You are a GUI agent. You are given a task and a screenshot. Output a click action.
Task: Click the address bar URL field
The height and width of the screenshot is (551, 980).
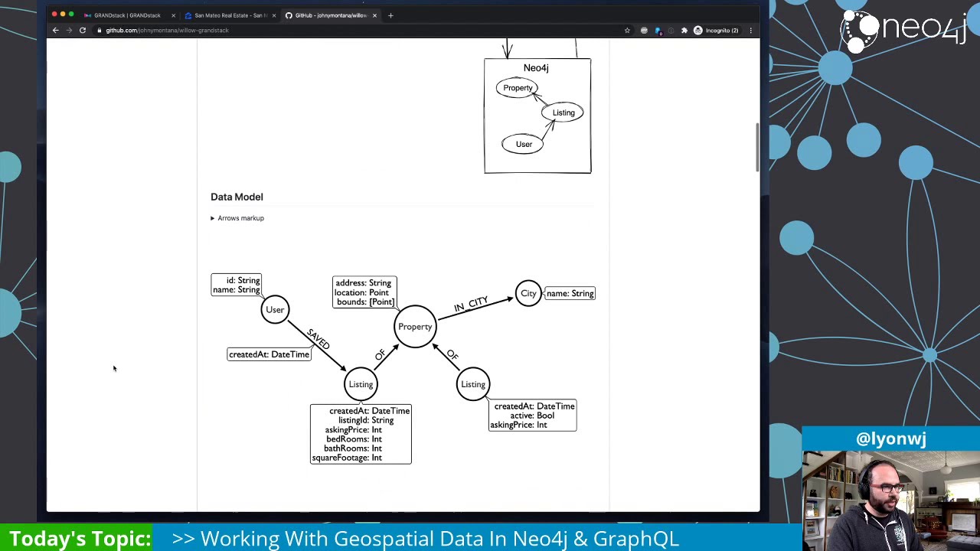point(360,31)
